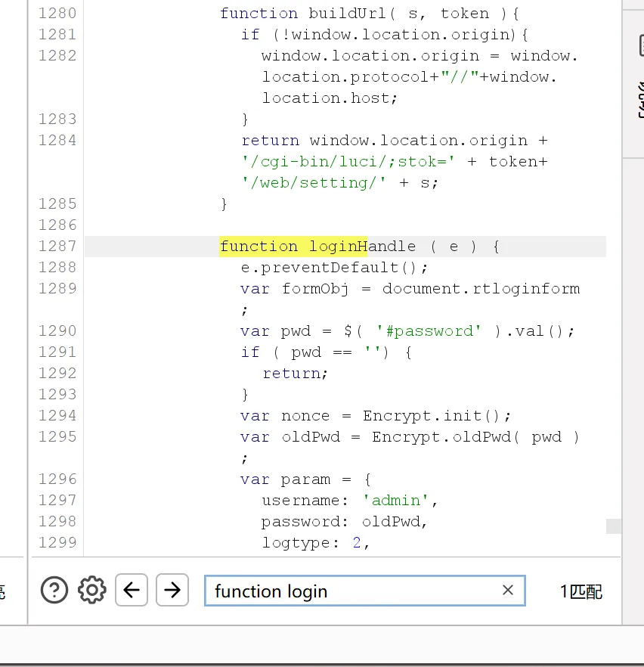
Task: Open search settings gear icon
Action: [91, 590]
